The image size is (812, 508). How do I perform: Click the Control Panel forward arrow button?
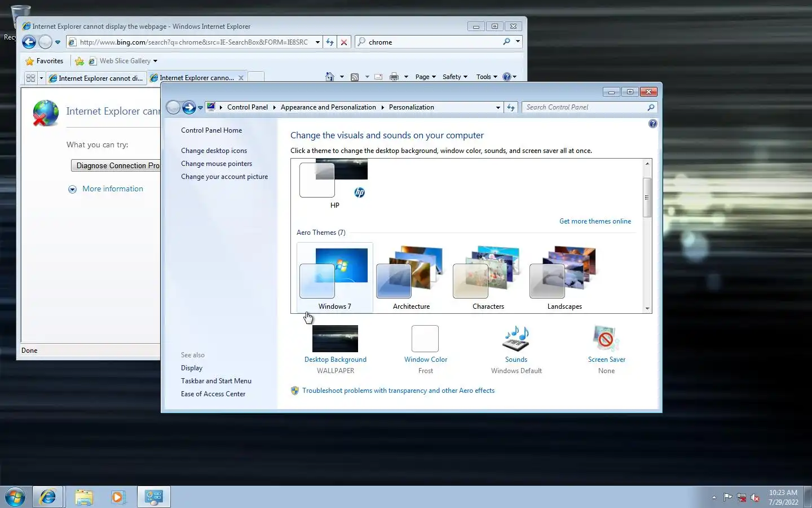click(x=189, y=107)
